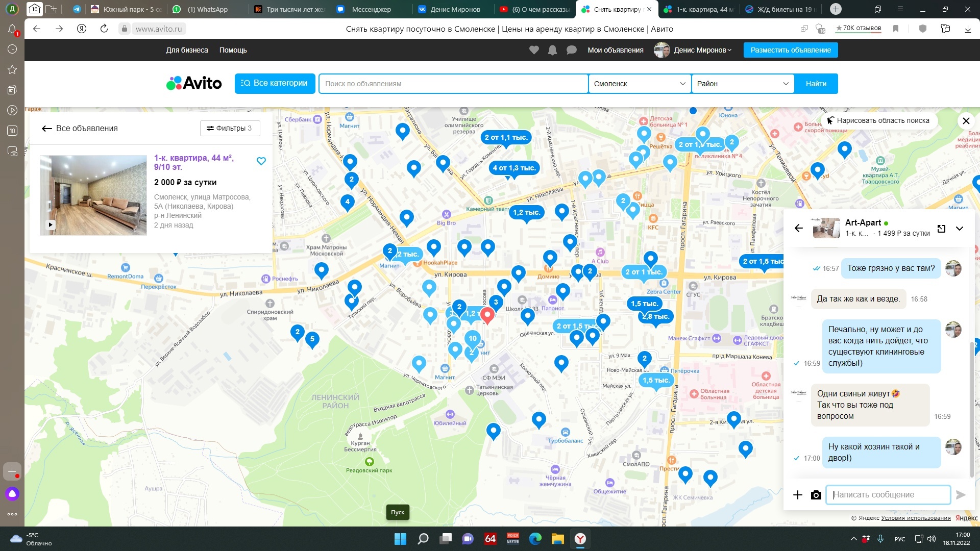This screenshot has height=551, width=980.
Task: Open the 1-к. квартира, 44 м² listing title
Action: (193, 162)
